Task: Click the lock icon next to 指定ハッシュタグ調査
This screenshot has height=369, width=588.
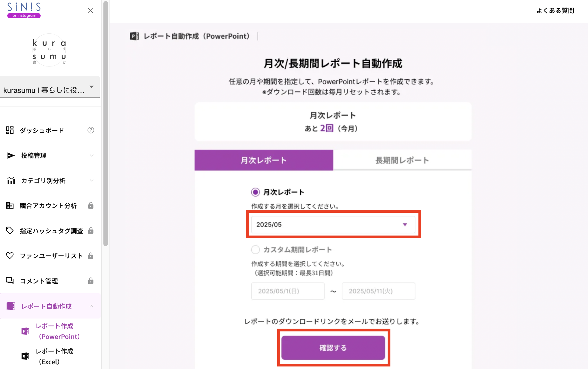Action: tap(91, 230)
